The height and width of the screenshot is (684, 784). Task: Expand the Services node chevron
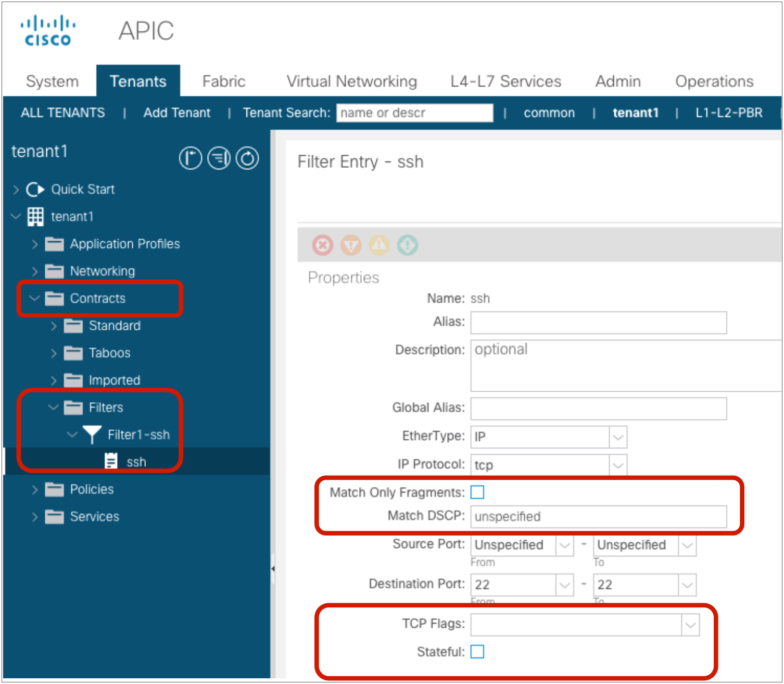(35, 517)
